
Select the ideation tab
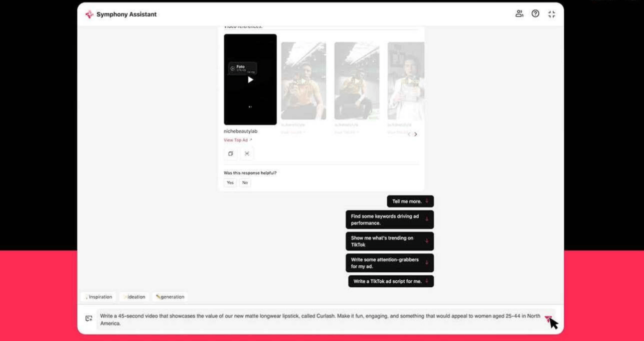point(135,297)
